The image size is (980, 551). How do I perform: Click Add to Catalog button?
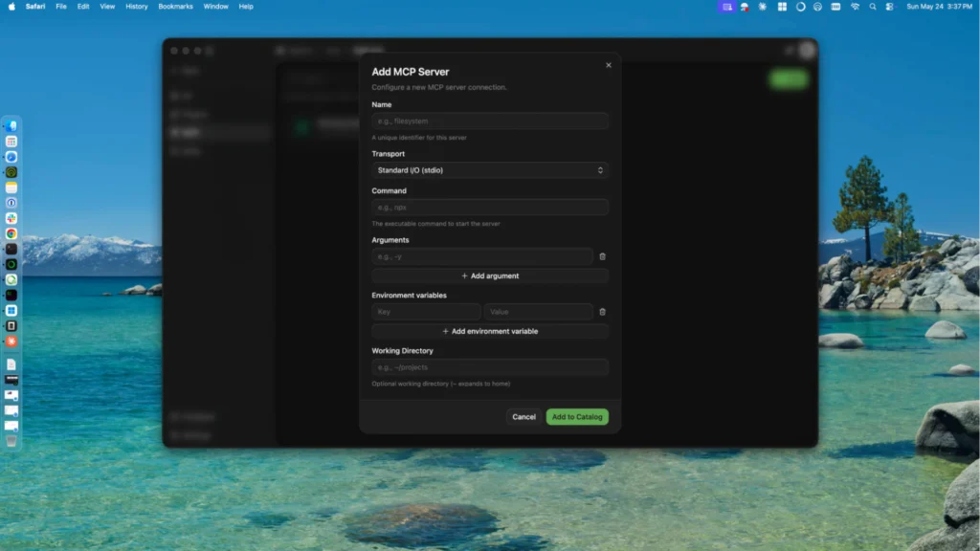577,417
